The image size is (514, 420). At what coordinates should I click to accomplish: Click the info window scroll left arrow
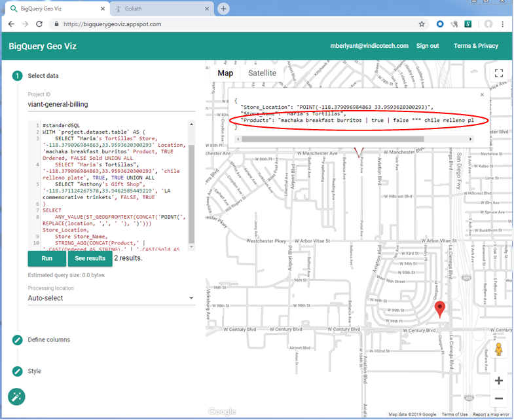click(238, 139)
